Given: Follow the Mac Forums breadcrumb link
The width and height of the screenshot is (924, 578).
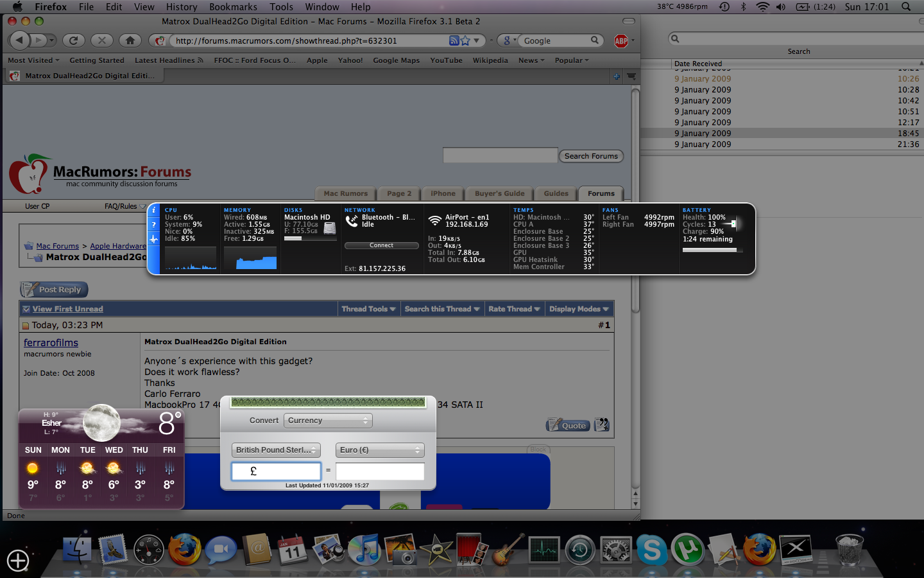Looking at the screenshot, I should [57, 246].
